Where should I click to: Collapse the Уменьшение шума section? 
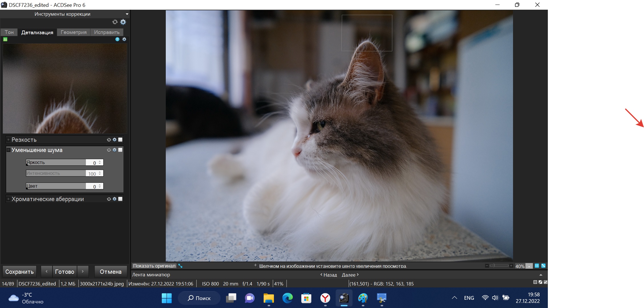pyautogui.click(x=9, y=150)
